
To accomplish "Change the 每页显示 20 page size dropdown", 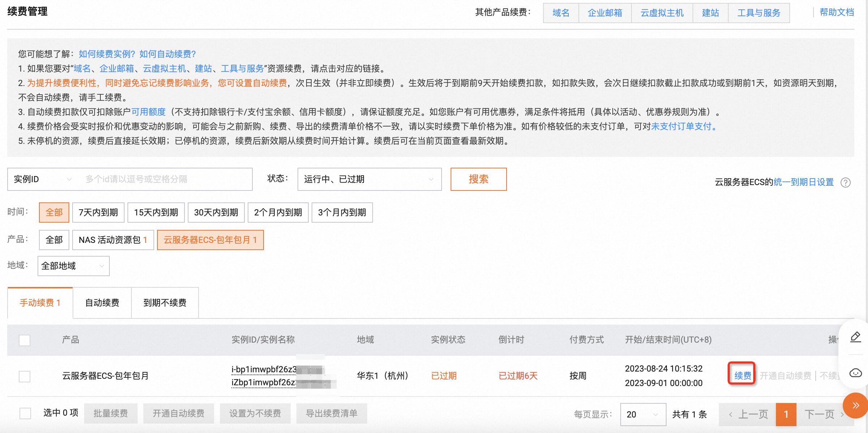I will tap(643, 414).
